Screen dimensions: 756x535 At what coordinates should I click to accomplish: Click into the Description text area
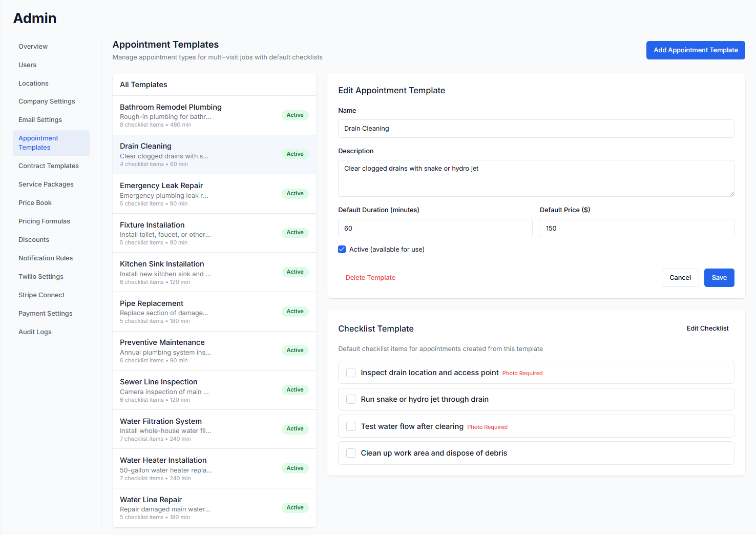click(x=536, y=178)
